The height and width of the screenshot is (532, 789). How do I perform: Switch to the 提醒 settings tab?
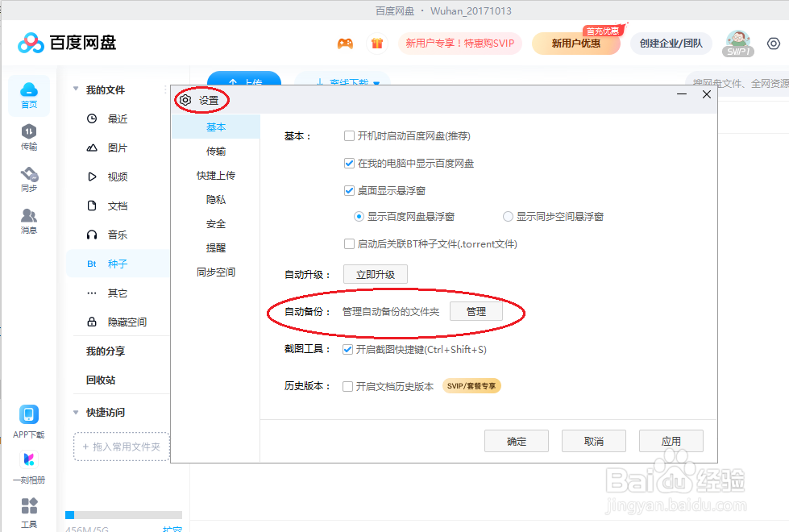[x=216, y=248]
